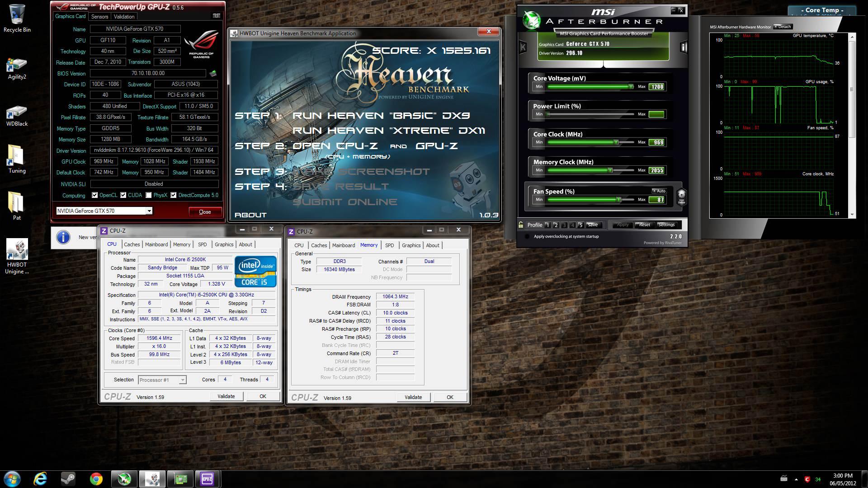Click Afterburner Reset button

644,225
